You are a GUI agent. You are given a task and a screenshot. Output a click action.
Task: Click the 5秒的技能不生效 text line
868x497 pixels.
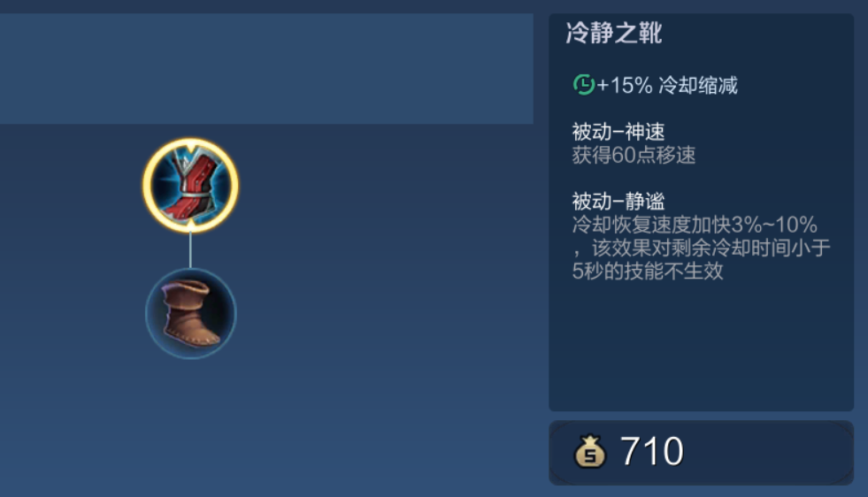point(648,271)
